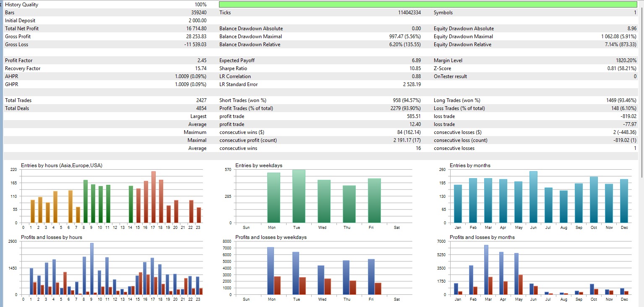Click the largest profit trade value 585.51
This screenshot has height=307, width=644.
tap(414, 116)
